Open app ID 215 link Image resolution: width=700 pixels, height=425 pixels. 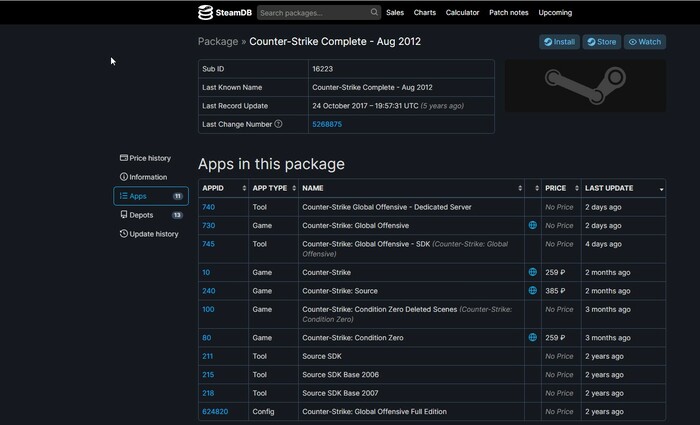point(208,375)
